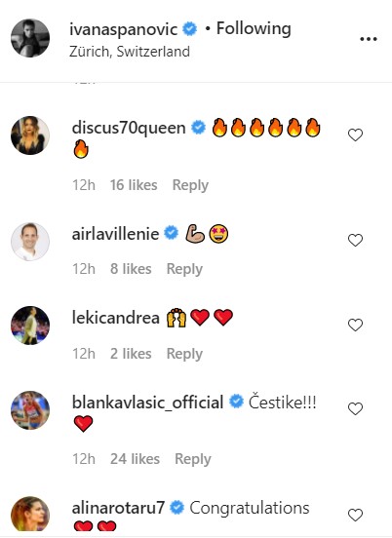Image resolution: width=392 pixels, height=538 pixels.
Task: Open lekicandrea's profile avatar
Action: coord(30,326)
